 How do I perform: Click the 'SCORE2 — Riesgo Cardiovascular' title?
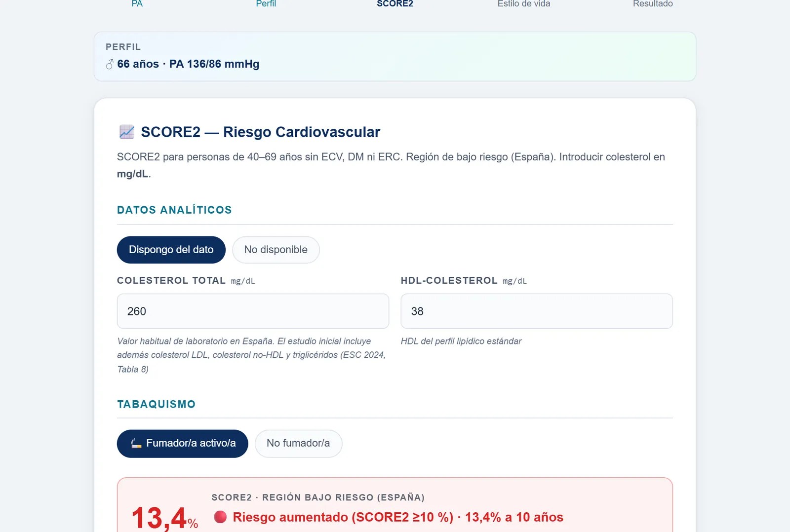click(x=261, y=132)
